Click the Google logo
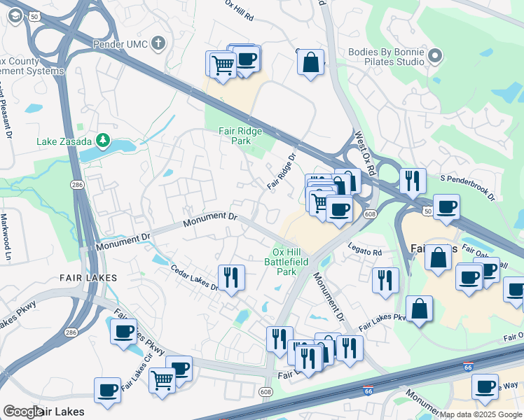Screen dimensions: 524x420 coord(22,412)
